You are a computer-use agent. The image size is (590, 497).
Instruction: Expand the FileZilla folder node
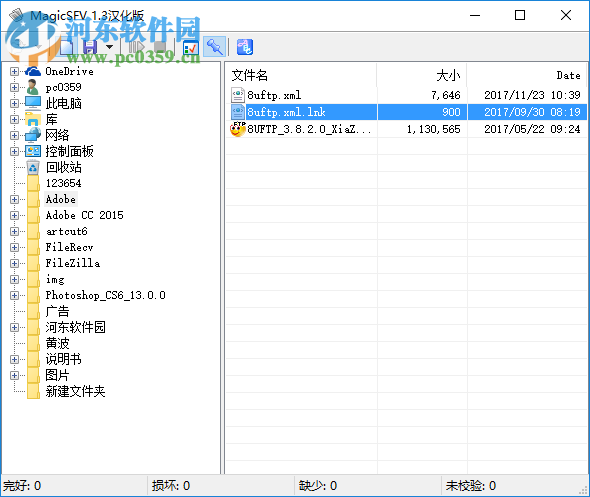pos(14,263)
